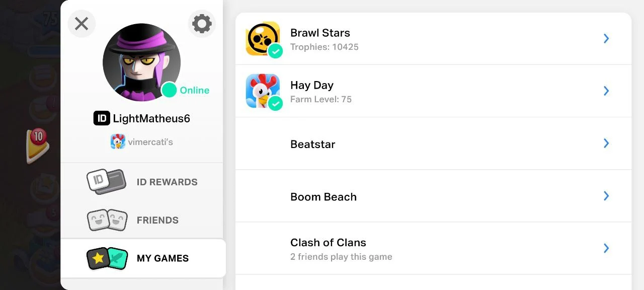This screenshot has height=290, width=644.
Task: Click the Friends smiley faces icon
Action: click(107, 220)
